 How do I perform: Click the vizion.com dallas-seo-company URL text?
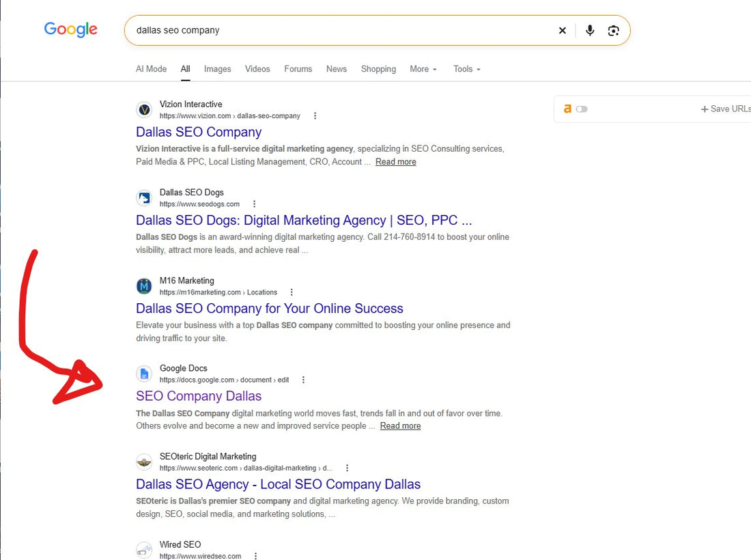tap(230, 116)
